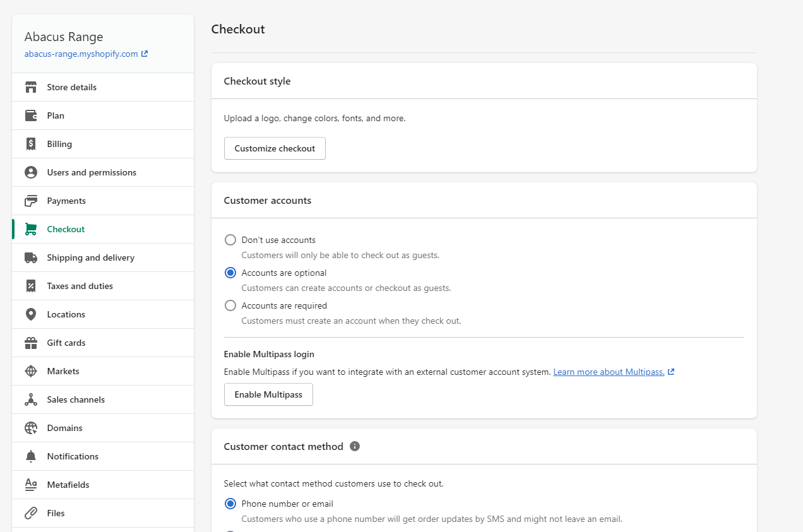Click the Notifications bell icon
The width and height of the screenshot is (803, 532).
click(x=31, y=456)
